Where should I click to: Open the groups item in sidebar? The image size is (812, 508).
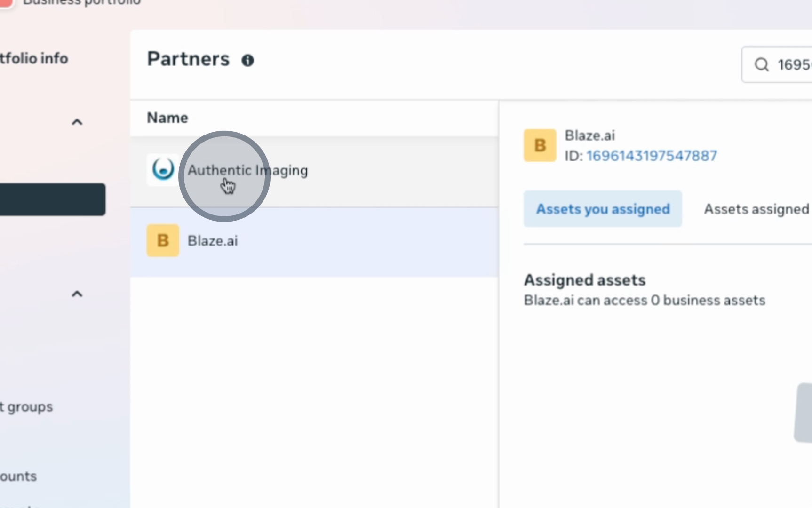point(26,407)
